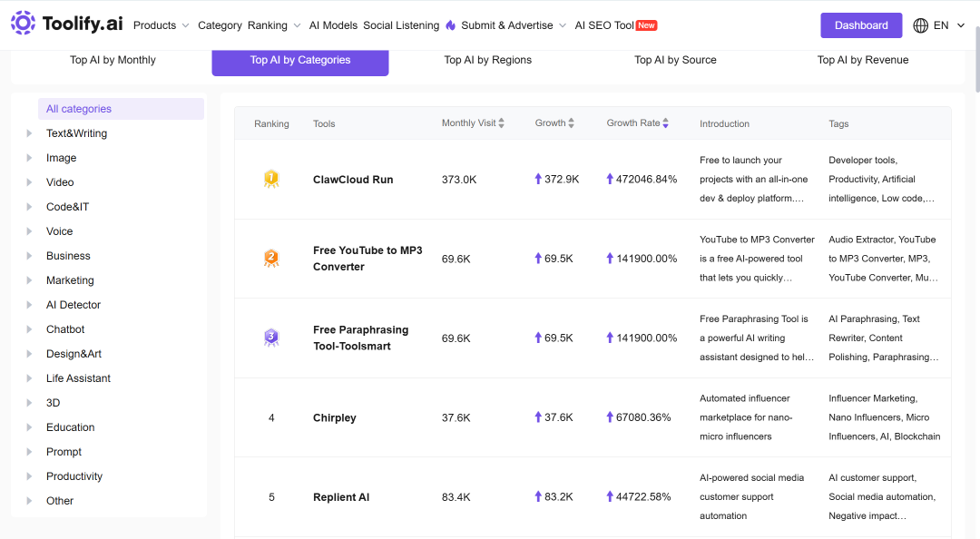Click the flame icon beside Submit & Advertise
This screenshot has width=980, height=539.
pos(451,25)
